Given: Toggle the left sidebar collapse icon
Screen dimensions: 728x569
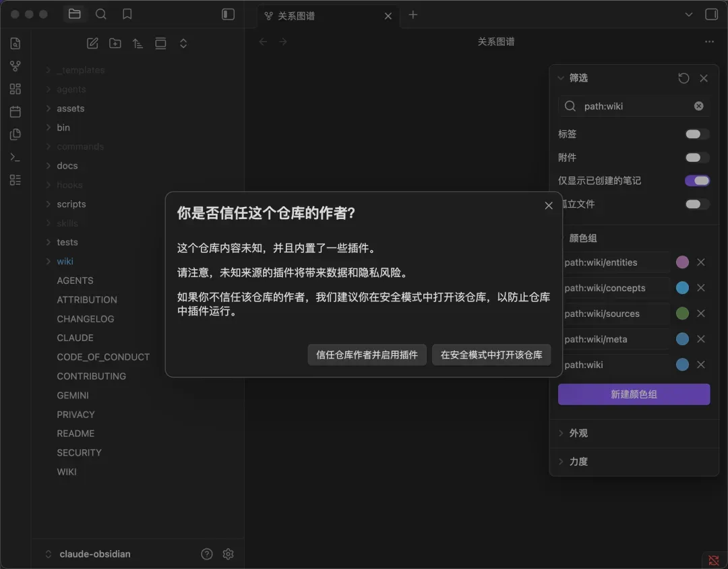Looking at the screenshot, I should [x=228, y=14].
